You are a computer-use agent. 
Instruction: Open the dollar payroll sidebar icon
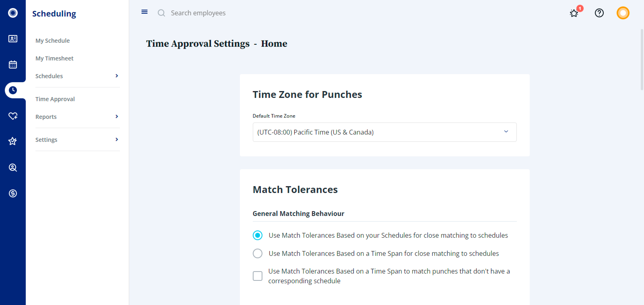click(x=13, y=193)
